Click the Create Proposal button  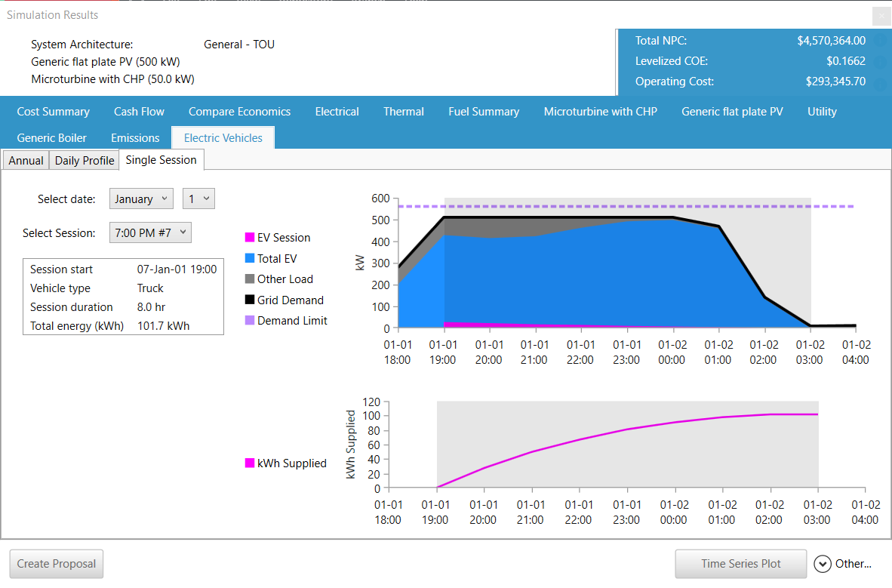point(55,563)
